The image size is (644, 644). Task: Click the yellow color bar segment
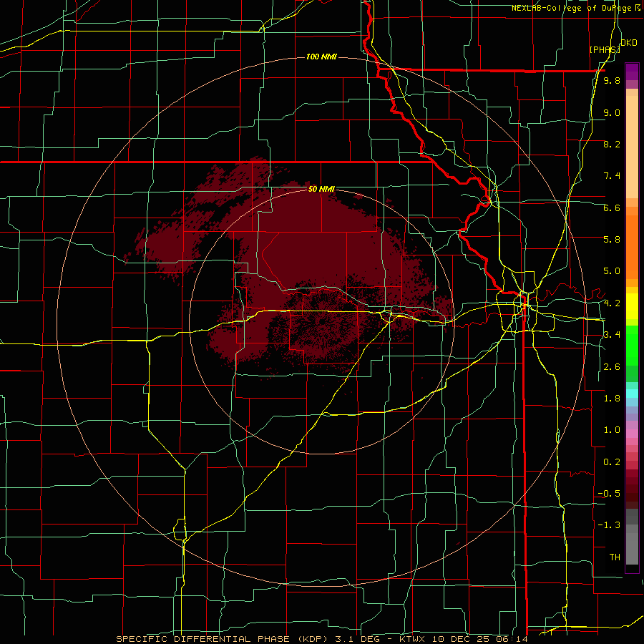click(x=632, y=306)
